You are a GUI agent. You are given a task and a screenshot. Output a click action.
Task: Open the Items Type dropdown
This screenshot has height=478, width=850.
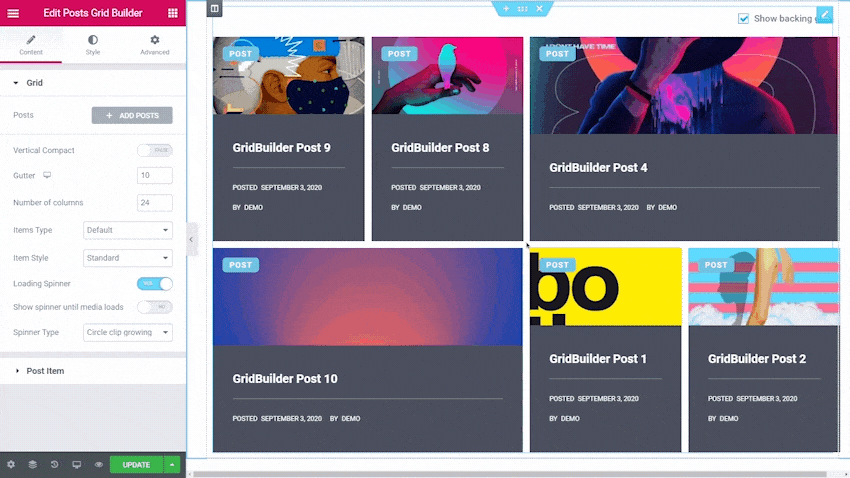point(128,230)
